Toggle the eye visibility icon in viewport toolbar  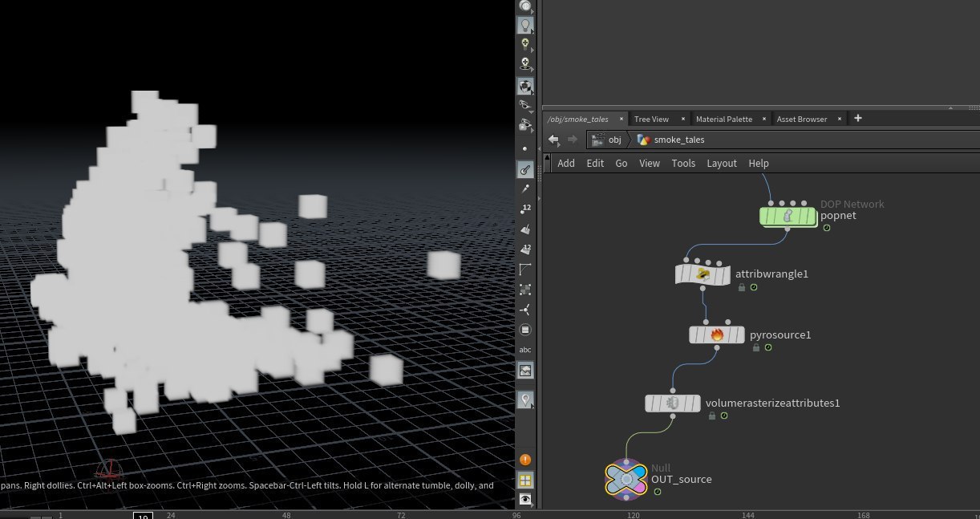click(x=525, y=499)
